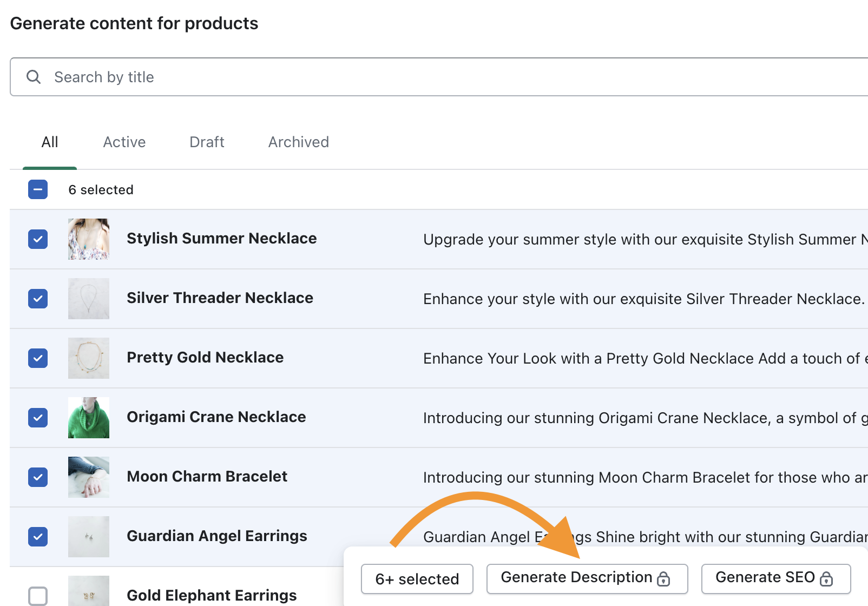The height and width of the screenshot is (606, 868).
Task: Uncheck the Pretty Gold Necklace row
Action: [x=38, y=358]
